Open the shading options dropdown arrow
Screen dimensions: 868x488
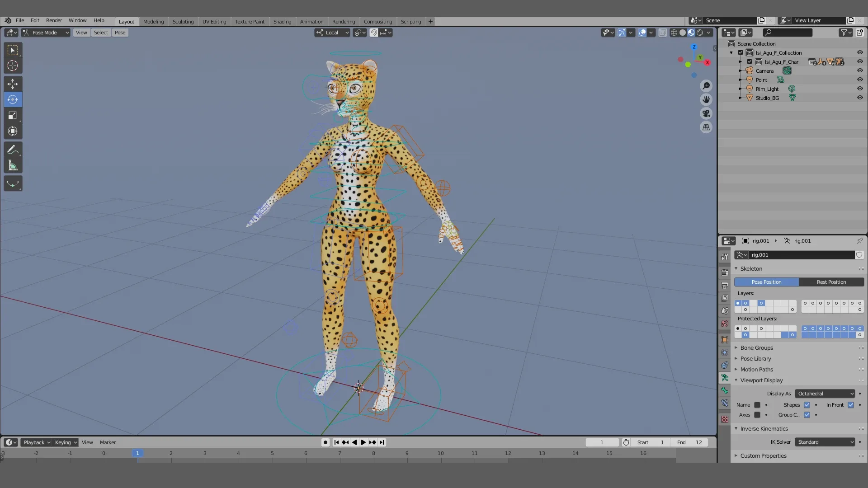709,33
